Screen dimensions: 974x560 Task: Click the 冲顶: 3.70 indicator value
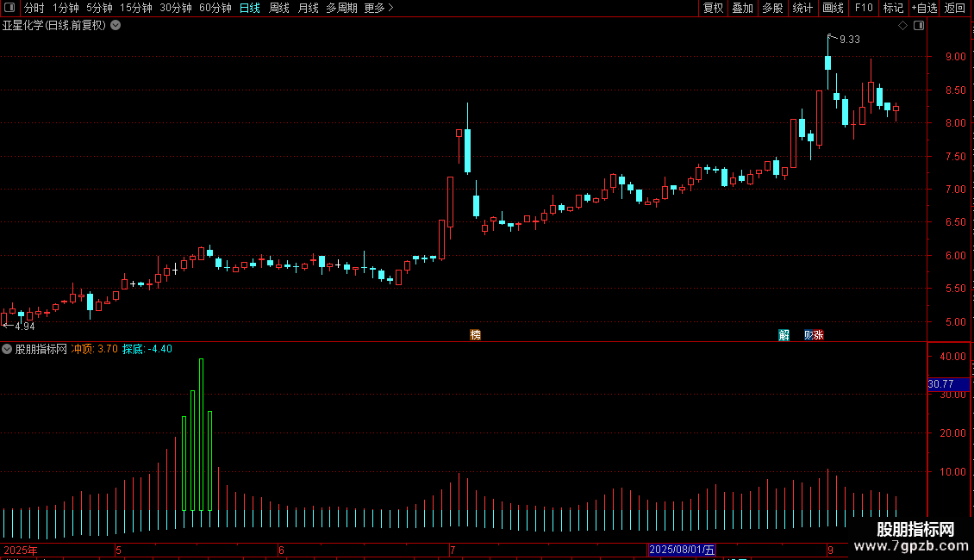point(95,349)
